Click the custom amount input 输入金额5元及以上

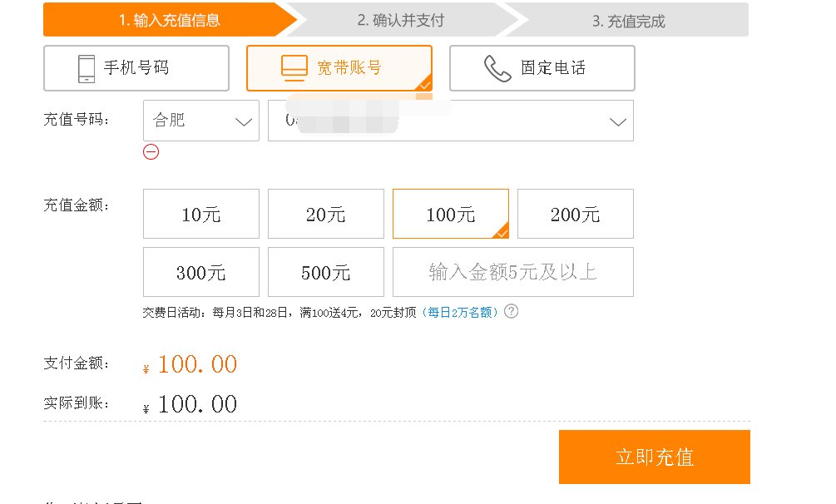pyautogui.click(x=512, y=272)
